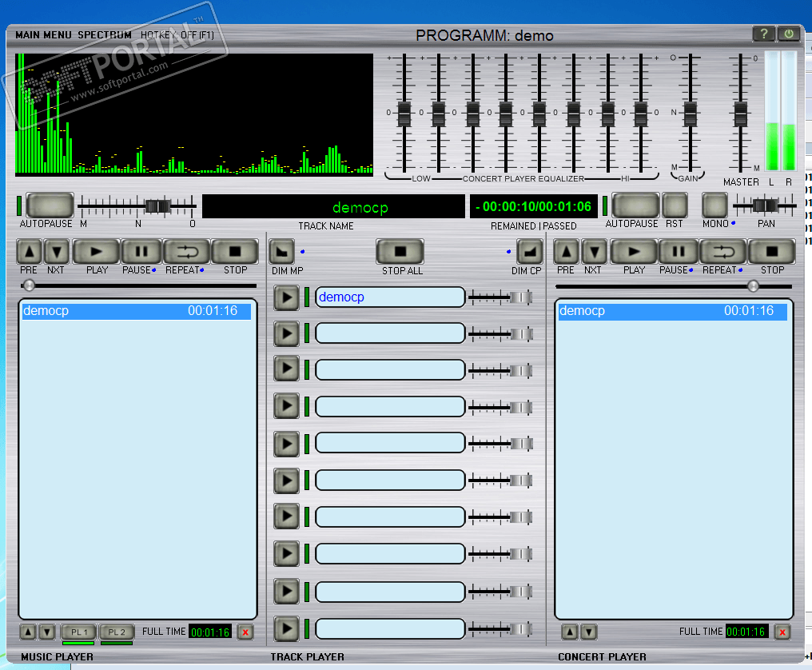Play the third track player slot

tap(286, 369)
